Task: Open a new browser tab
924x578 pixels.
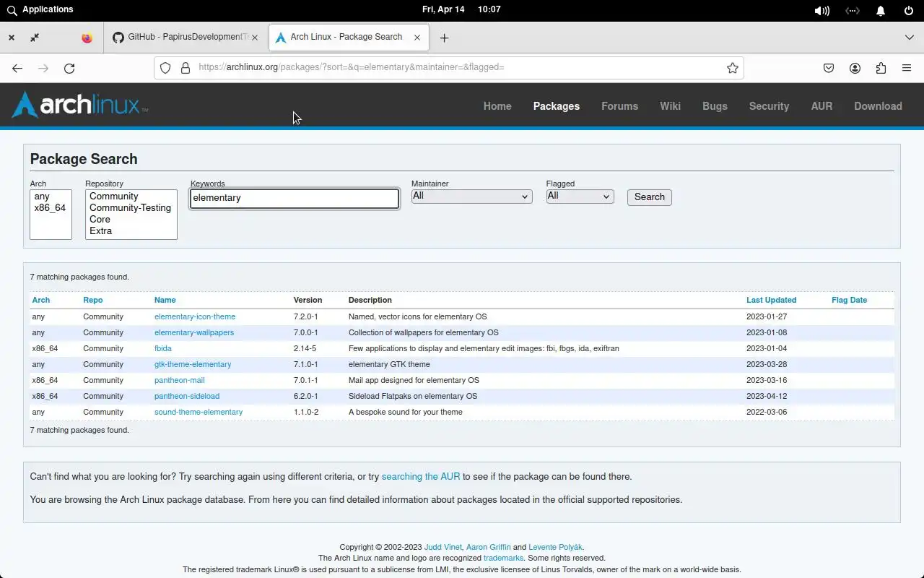Action: pyautogui.click(x=444, y=38)
